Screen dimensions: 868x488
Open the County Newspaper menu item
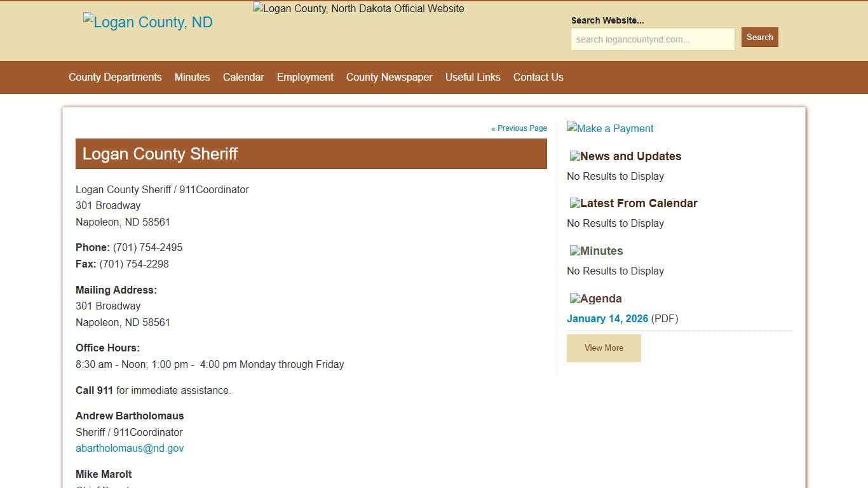pyautogui.click(x=389, y=77)
